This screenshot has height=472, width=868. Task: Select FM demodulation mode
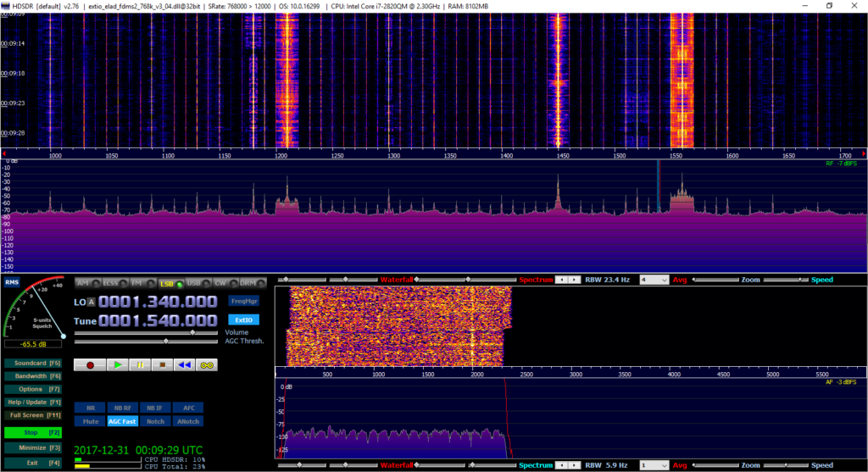click(x=142, y=283)
